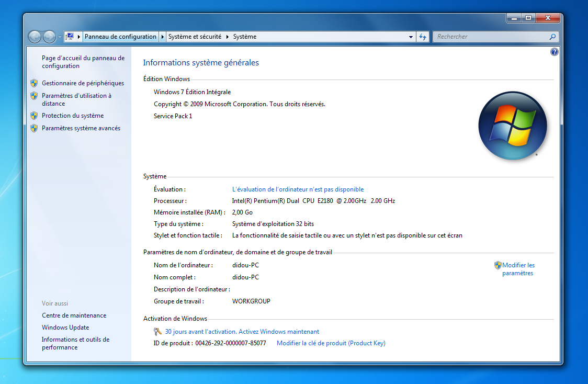Viewport: 588px width, 384px height.
Task: Click the magnifier search icon
Action: point(552,37)
